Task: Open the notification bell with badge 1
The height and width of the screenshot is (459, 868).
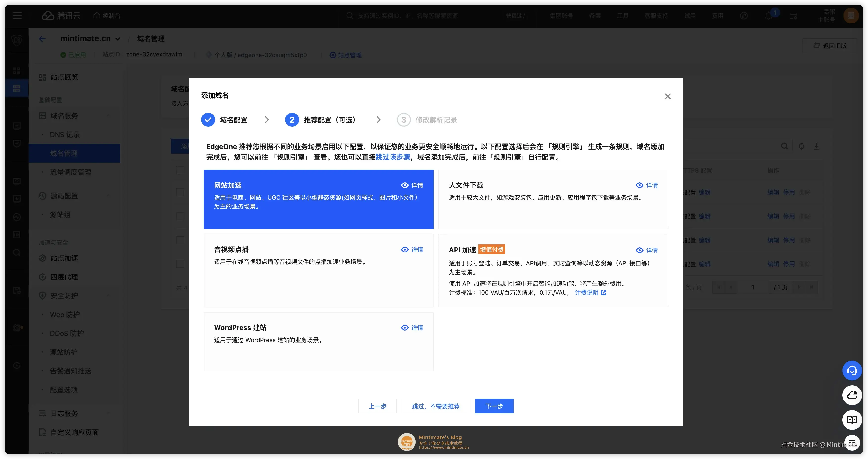Action: tap(769, 16)
